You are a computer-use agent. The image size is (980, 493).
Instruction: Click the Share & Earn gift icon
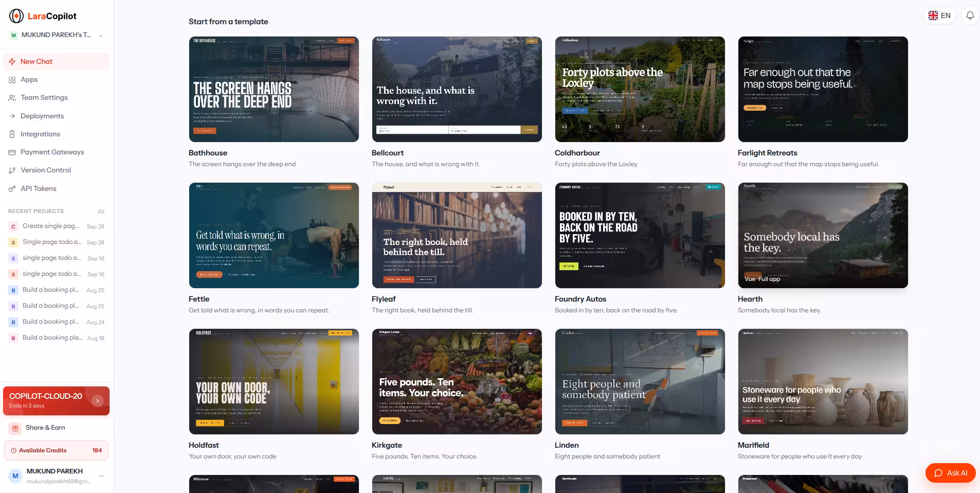click(15, 428)
